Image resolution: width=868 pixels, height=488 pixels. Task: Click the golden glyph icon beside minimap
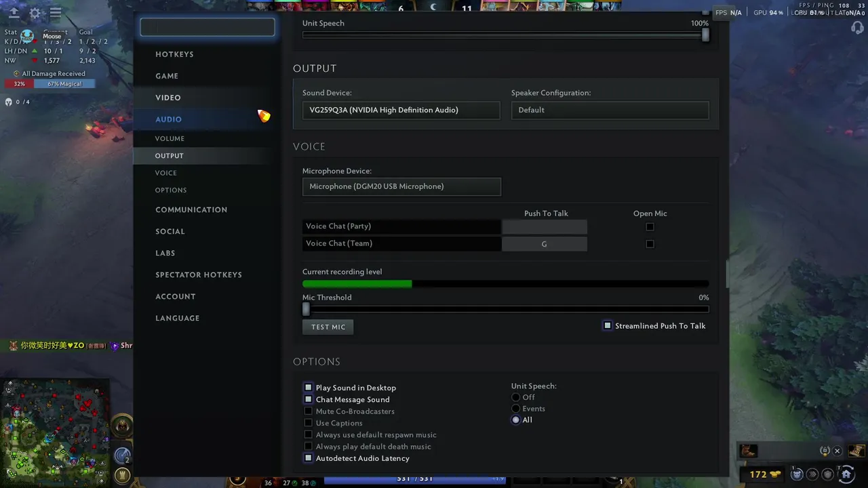click(x=122, y=474)
